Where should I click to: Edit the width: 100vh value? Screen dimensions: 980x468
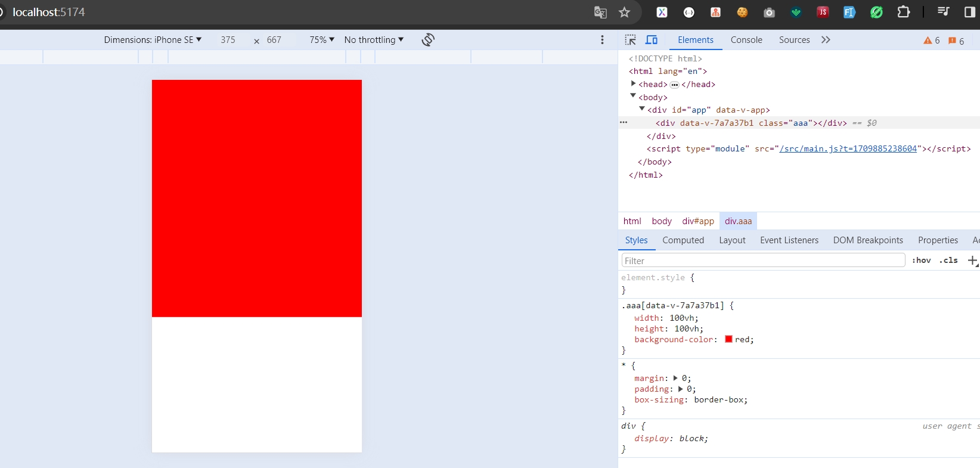682,318
